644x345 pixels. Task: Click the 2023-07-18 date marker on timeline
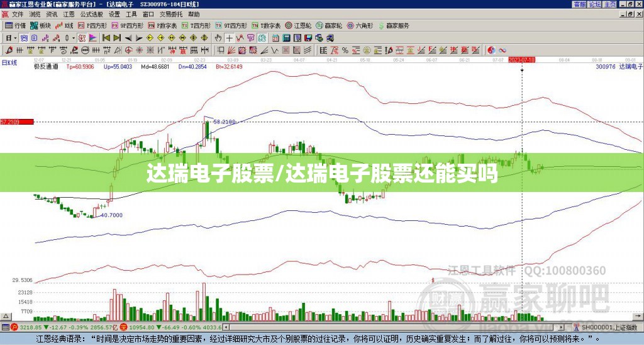521,60
